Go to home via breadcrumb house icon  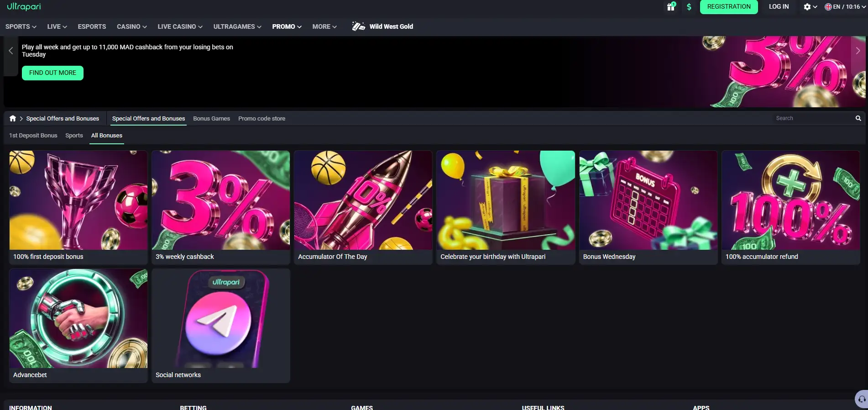click(x=13, y=118)
